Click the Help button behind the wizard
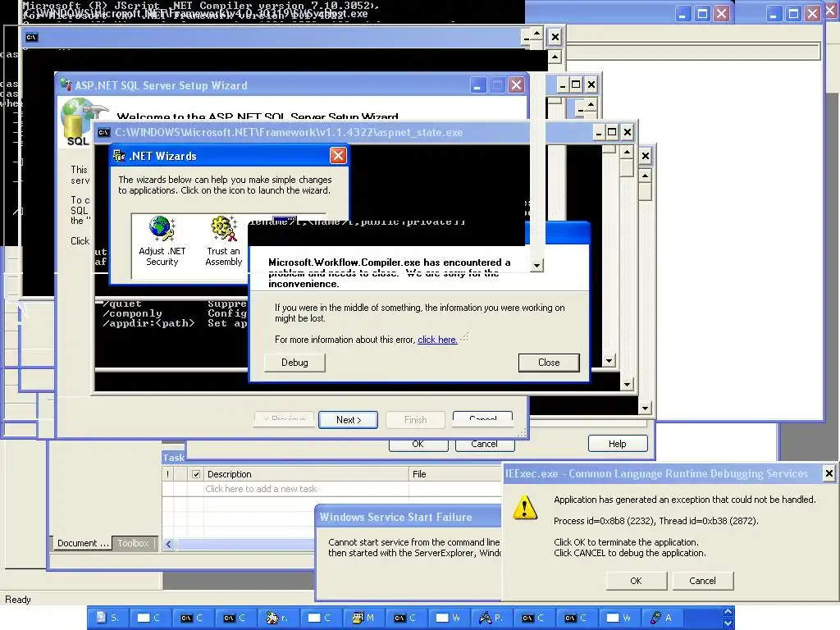Screen dimensions: 840x630 pyautogui.click(x=618, y=444)
